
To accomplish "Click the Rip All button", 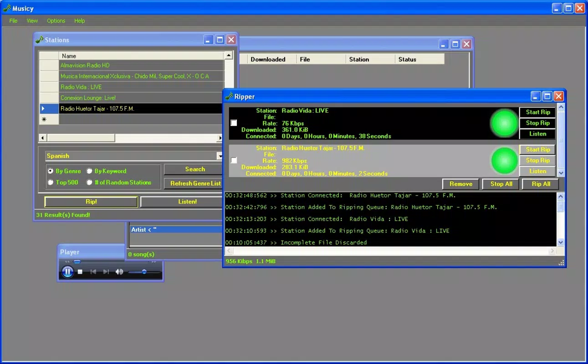I will 541,184.
